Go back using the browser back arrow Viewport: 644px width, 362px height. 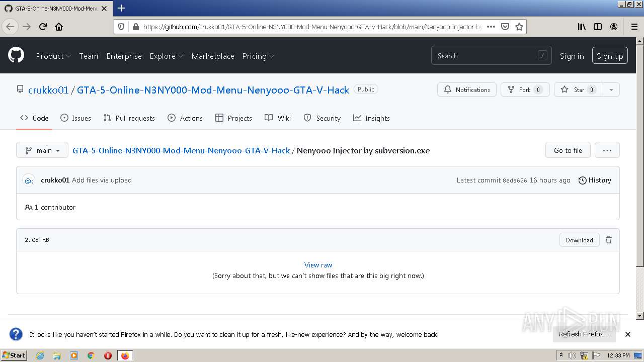(x=11, y=27)
